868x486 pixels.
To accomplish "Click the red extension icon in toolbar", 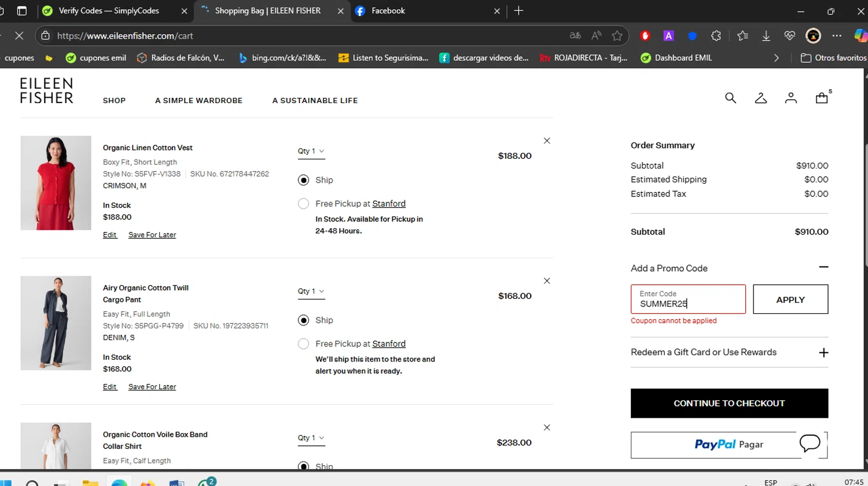I will tap(645, 36).
